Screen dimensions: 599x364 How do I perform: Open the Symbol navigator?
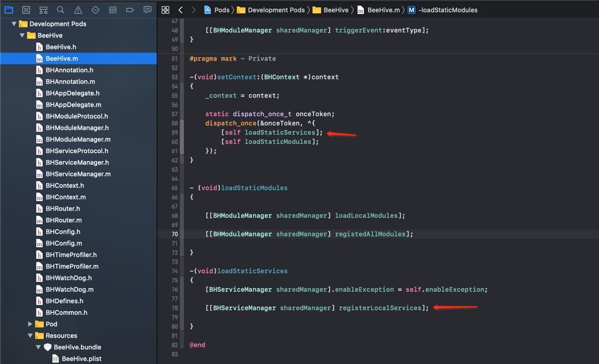coord(43,10)
